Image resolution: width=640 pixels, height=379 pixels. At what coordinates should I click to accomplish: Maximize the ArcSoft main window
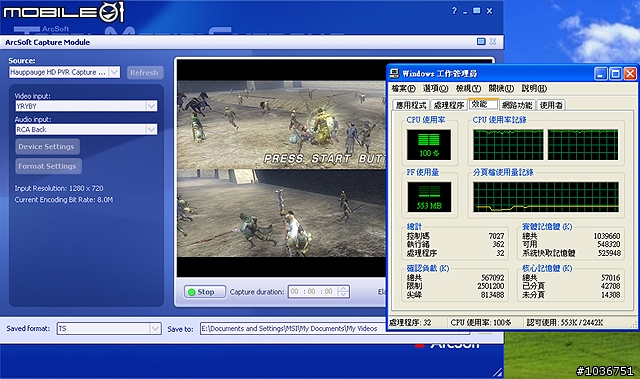pyautogui.click(x=476, y=11)
